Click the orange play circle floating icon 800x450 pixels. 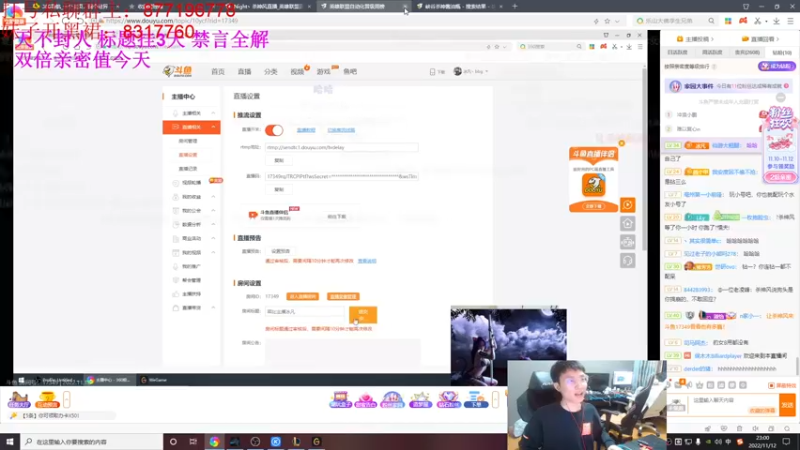(x=628, y=205)
